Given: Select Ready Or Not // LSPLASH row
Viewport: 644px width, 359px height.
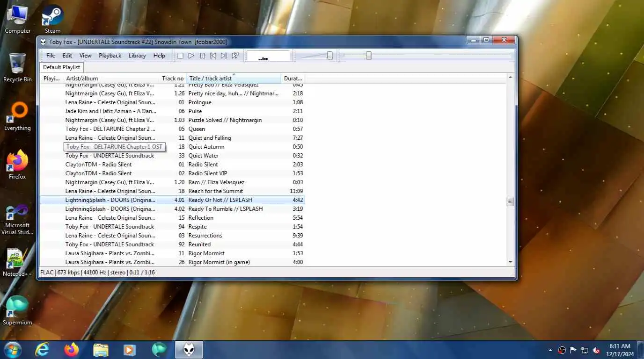Looking at the screenshot, I should pyautogui.click(x=172, y=200).
